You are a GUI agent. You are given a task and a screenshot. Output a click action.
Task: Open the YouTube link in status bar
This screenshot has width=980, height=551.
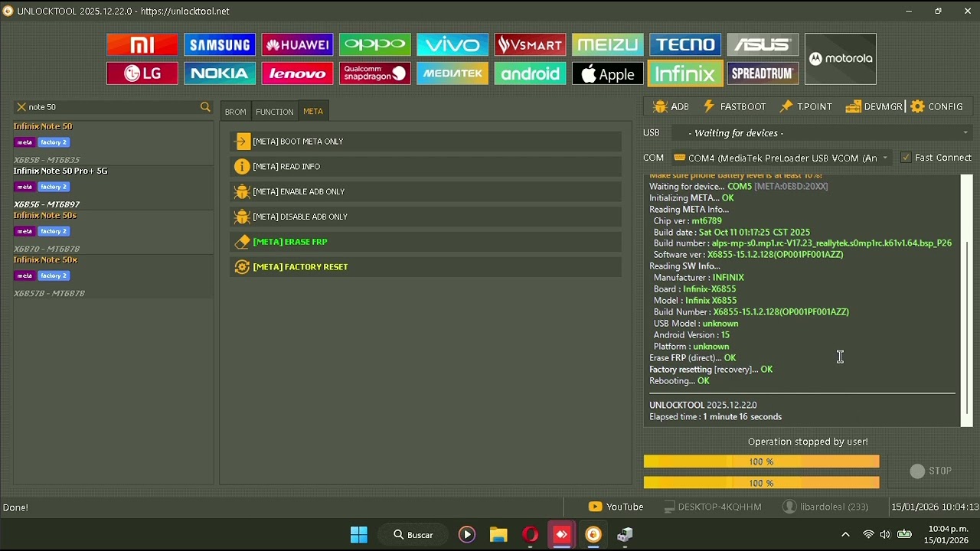pos(616,507)
